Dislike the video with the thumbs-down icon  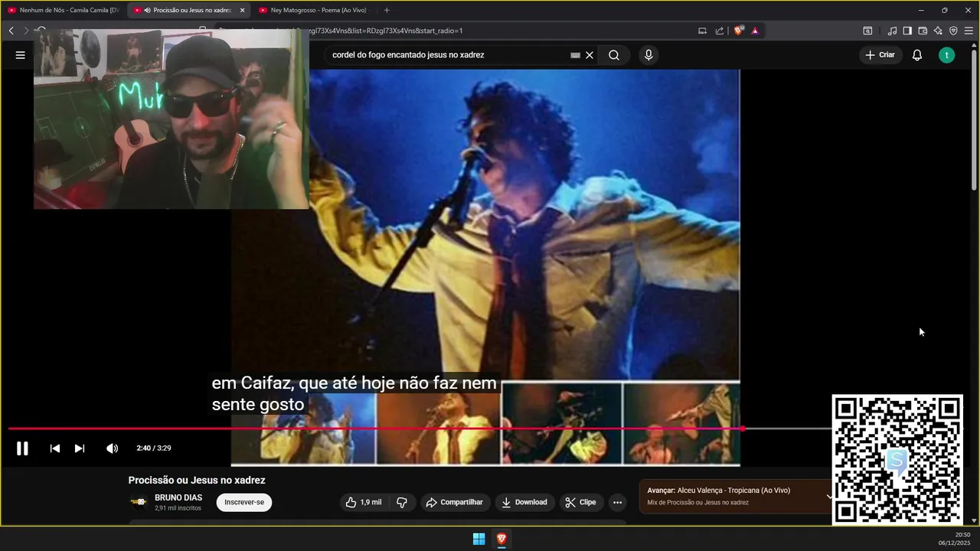pyautogui.click(x=401, y=502)
